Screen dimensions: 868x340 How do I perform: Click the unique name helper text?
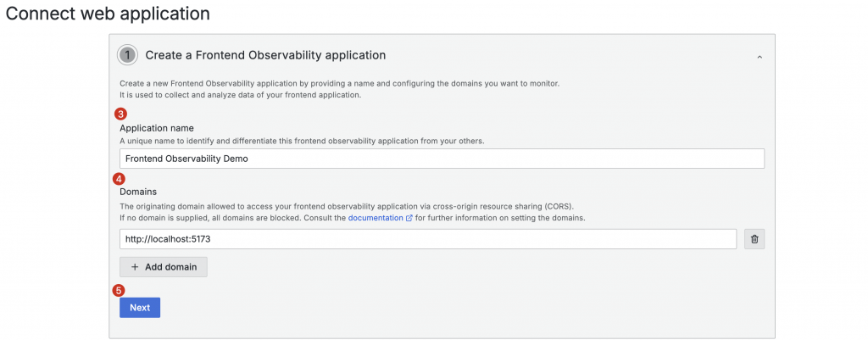302,141
